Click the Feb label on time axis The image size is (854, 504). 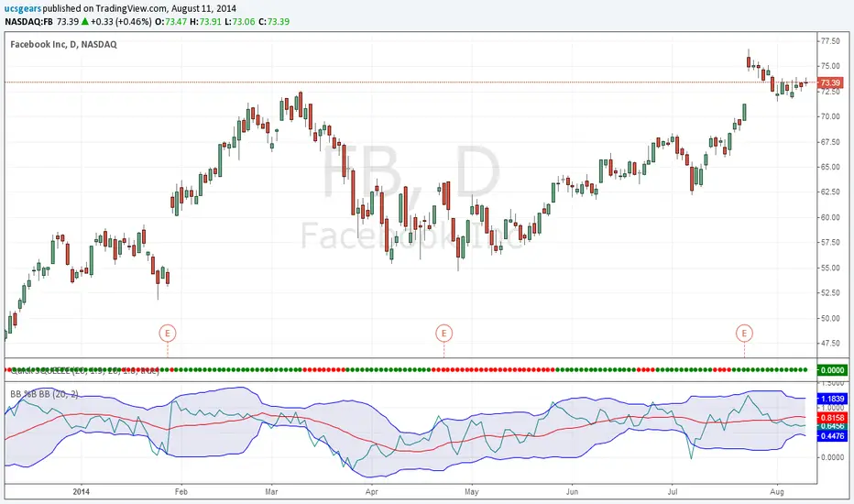click(181, 491)
